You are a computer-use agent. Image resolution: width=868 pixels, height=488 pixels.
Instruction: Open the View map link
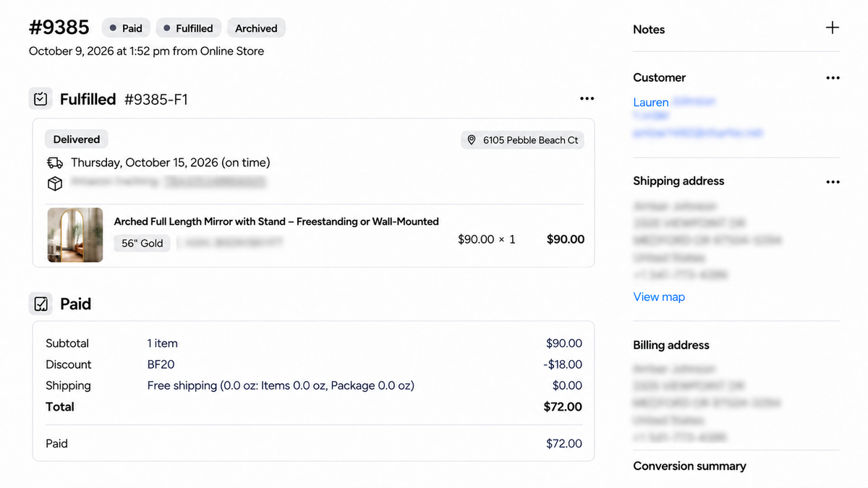coord(659,297)
